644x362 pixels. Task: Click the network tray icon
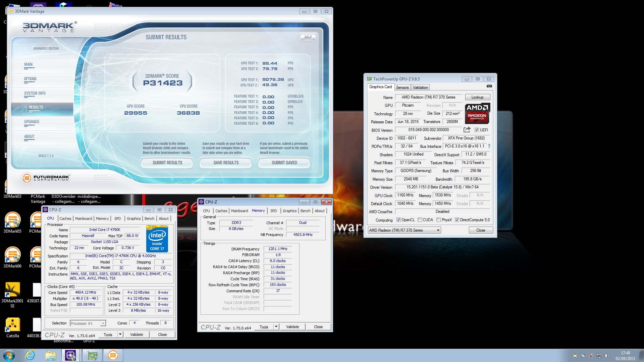click(x=599, y=356)
